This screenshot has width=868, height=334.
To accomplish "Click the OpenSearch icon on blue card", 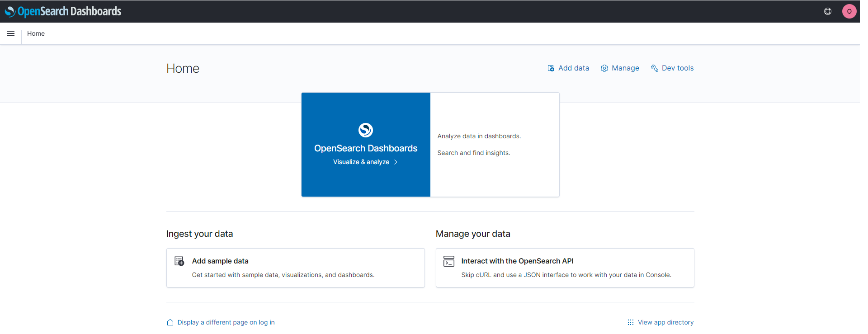I will click(x=366, y=130).
